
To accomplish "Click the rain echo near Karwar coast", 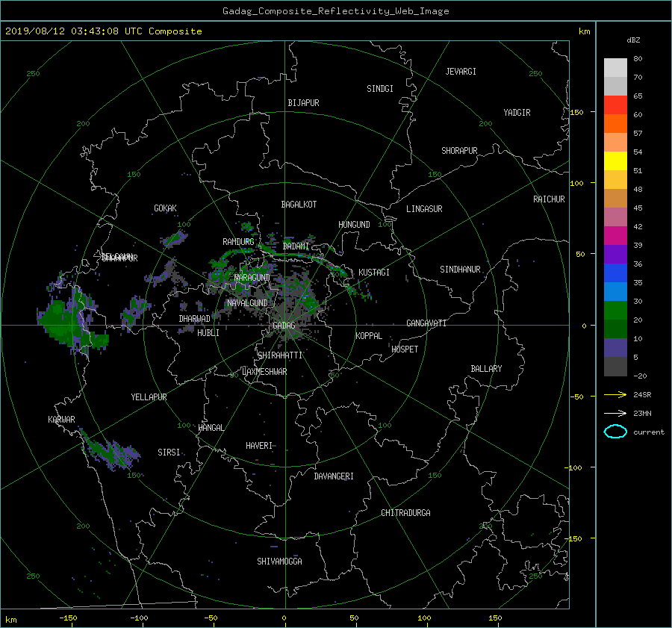I will pyautogui.click(x=111, y=451).
